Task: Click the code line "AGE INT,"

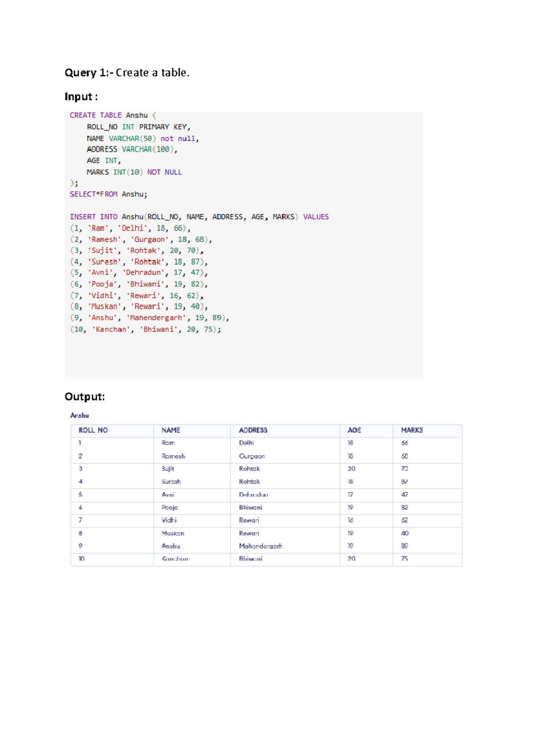Action: (x=104, y=160)
